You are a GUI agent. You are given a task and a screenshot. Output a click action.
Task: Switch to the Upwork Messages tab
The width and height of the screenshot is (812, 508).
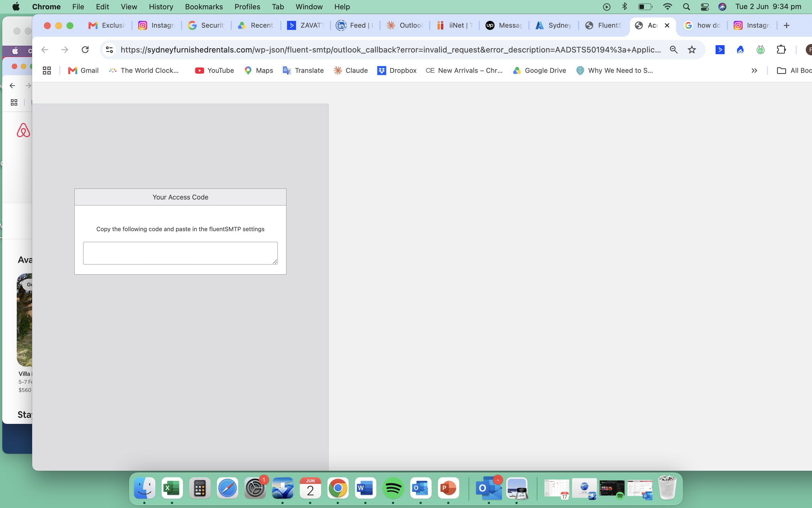tap(504, 25)
